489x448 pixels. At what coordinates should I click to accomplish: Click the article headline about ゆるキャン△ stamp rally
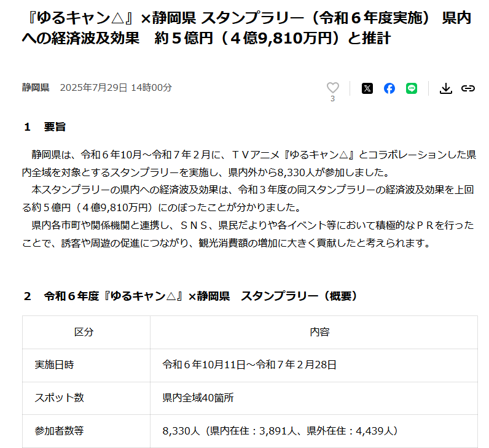pos(246,28)
